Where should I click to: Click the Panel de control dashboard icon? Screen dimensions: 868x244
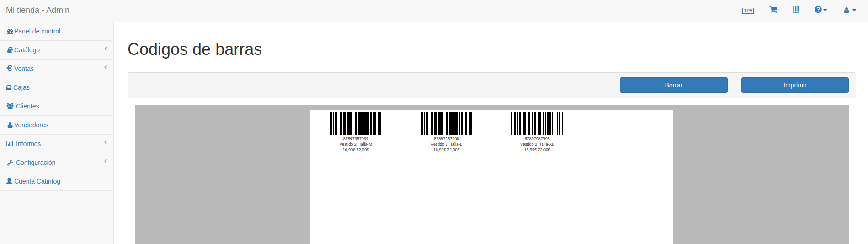pos(10,32)
